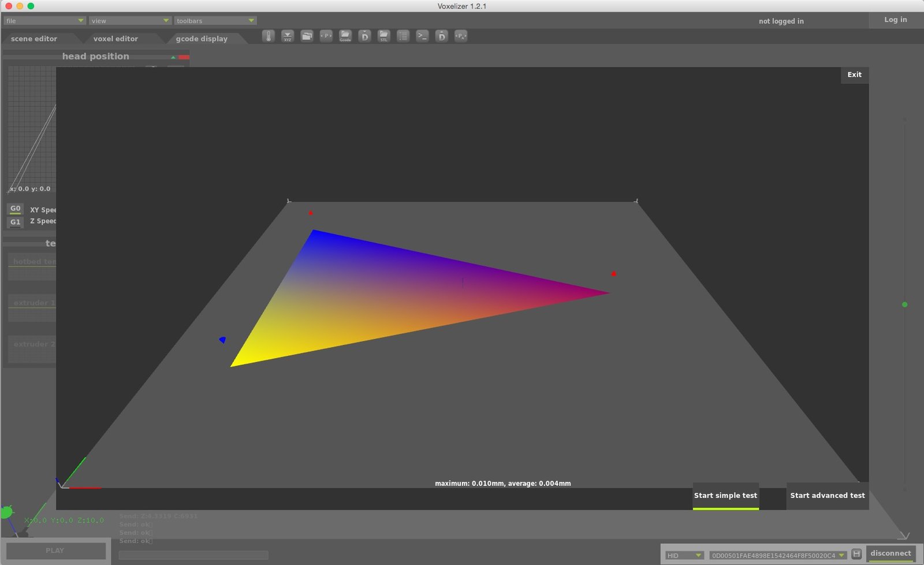Expand the toolbars dropdown
The image size is (924, 565).
point(215,21)
